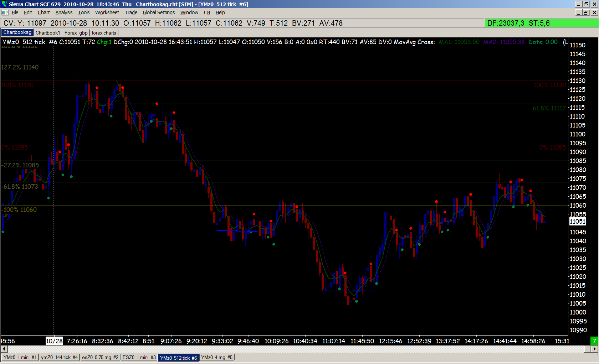Image resolution: width=599 pixels, height=364 pixels.
Task: Open the File menu
Action: (15, 12)
